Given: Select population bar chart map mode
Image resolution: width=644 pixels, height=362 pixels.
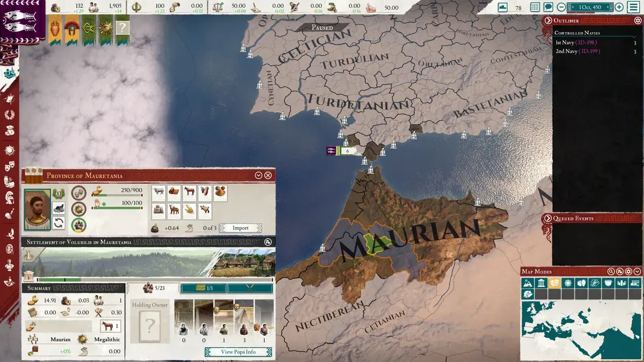Looking at the screenshot, I should [621, 283].
